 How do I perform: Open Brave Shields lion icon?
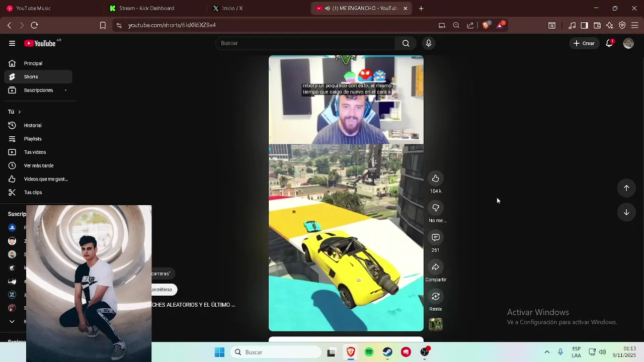click(x=486, y=25)
